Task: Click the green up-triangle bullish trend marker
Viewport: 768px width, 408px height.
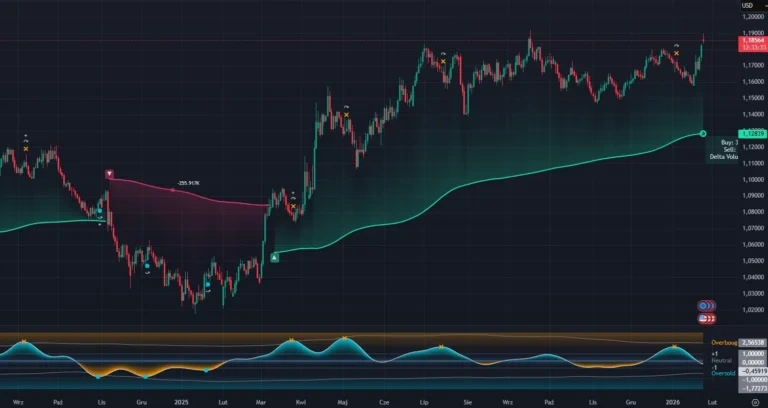Action: tap(274, 258)
